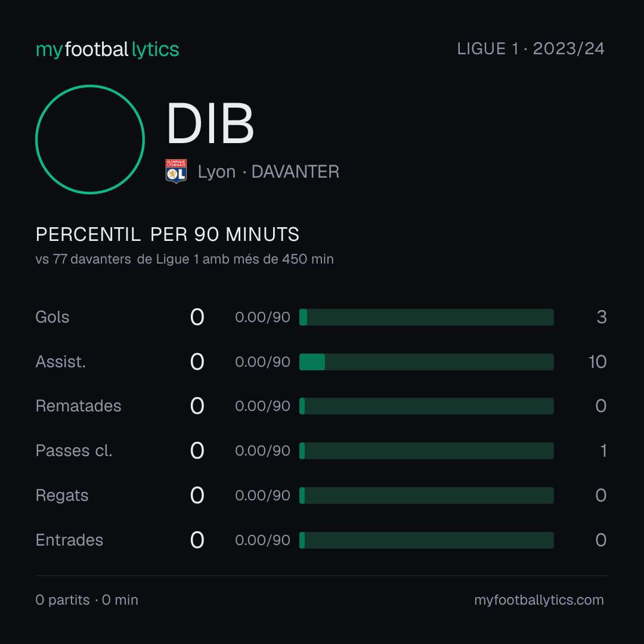644x644 pixels.
Task: Click the Lyon · DAVANTER team text
Action: (268, 172)
